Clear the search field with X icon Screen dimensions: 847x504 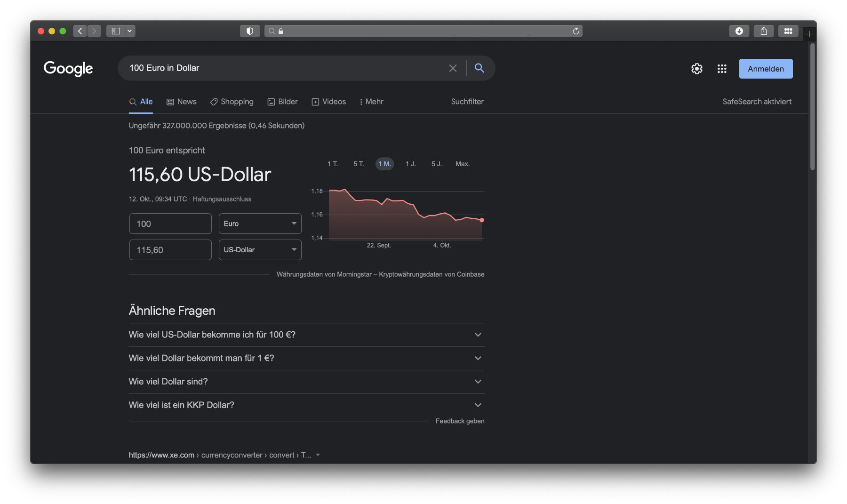(x=453, y=68)
